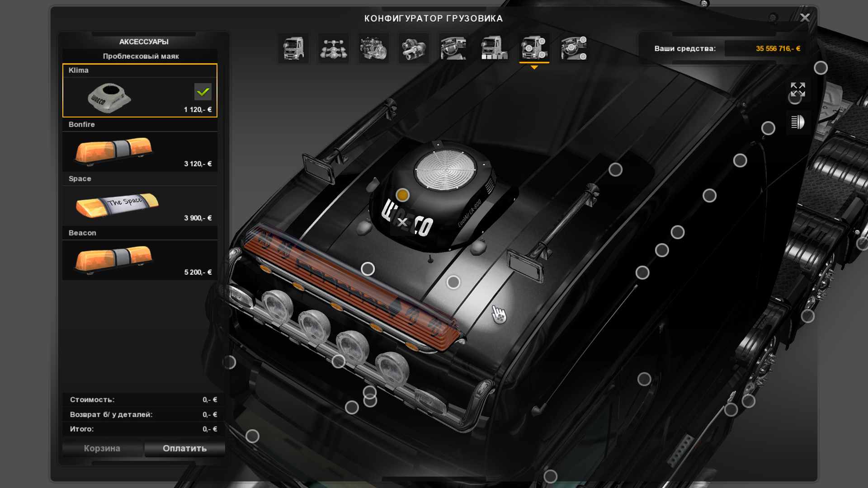
Task: Open the interior dashboard configuration tab
Action: [453, 48]
